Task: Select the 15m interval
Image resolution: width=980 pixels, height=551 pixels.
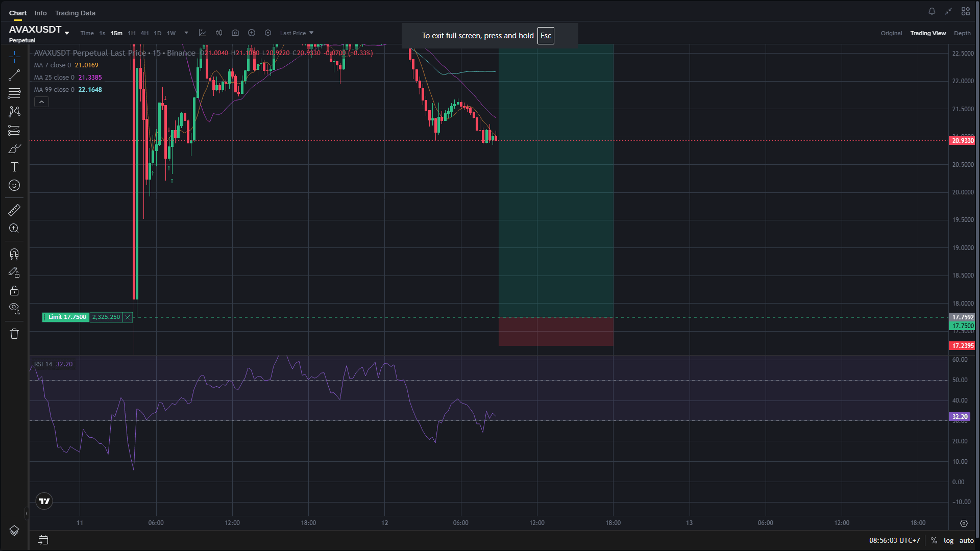Action: coord(116,33)
